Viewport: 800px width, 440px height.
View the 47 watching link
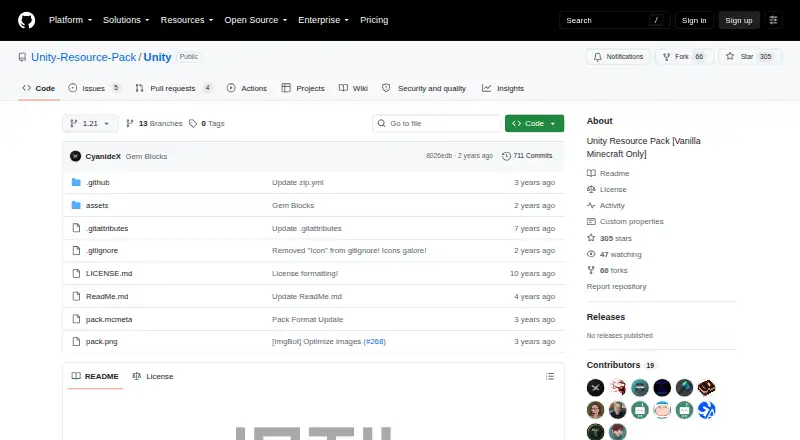(614, 254)
